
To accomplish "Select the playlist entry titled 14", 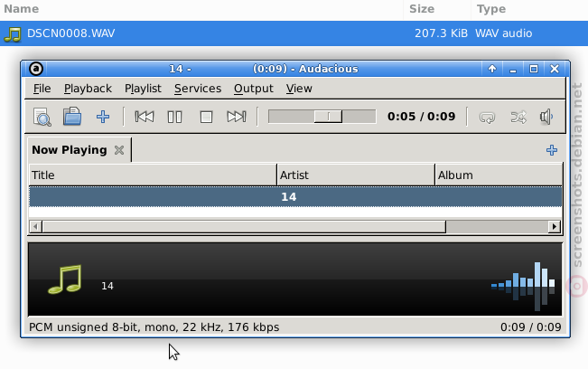I will 295,196.
